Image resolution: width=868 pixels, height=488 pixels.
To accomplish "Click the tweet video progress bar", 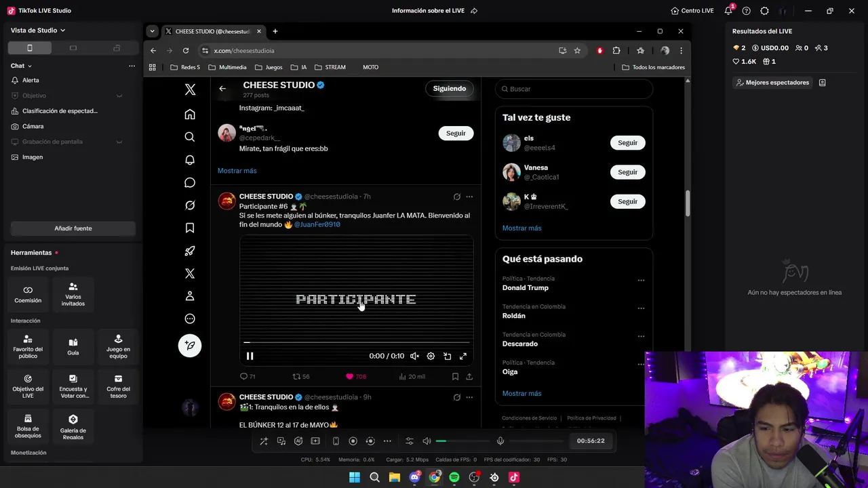I will [x=357, y=342].
